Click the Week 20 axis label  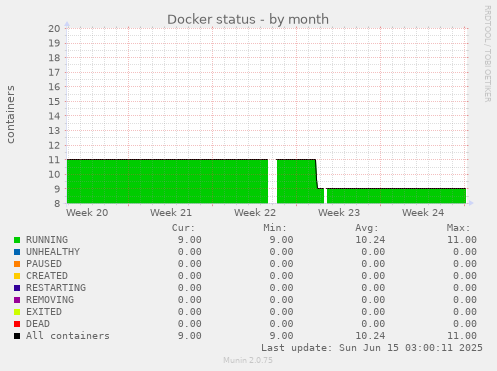[87, 213]
